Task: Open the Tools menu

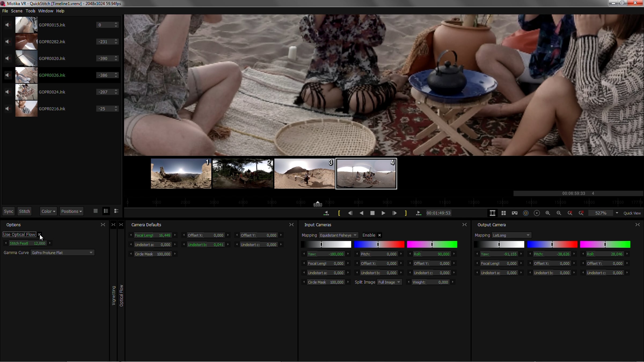Action: click(x=30, y=11)
